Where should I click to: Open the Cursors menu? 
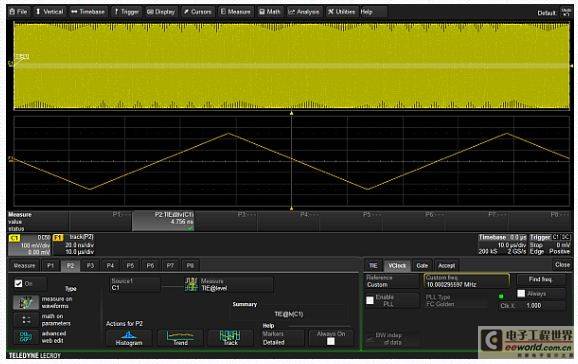[198, 12]
